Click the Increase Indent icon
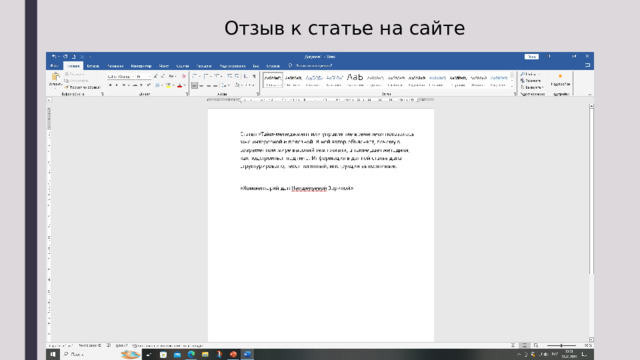The width and height of the screenshot is (640, 360). (x=237, y=76)
